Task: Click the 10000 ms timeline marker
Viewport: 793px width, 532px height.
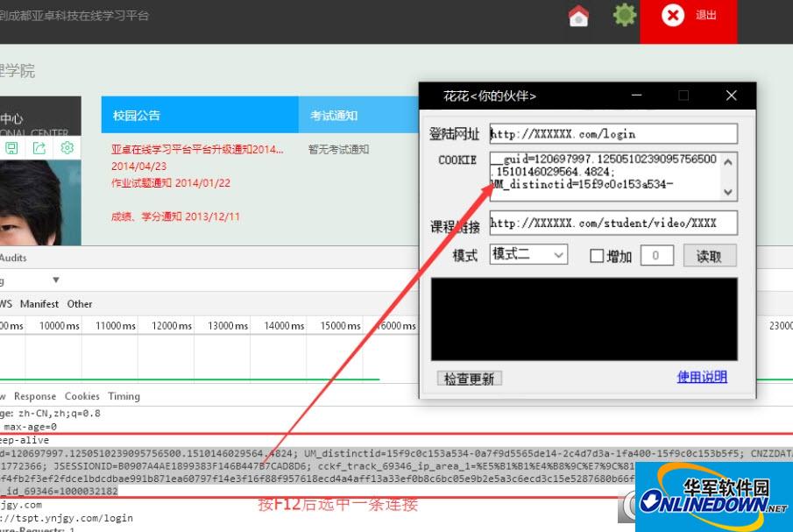Action: click(x=60, y=326)
